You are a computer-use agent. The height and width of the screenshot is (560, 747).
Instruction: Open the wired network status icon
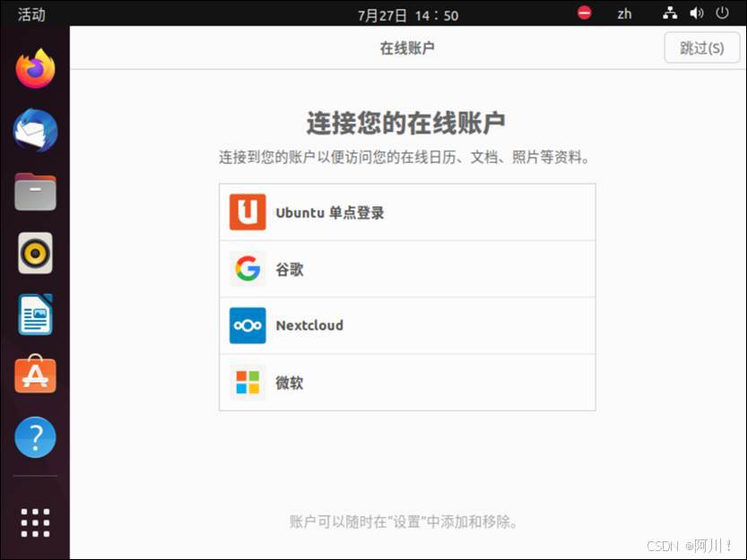(x=670, y=13)
